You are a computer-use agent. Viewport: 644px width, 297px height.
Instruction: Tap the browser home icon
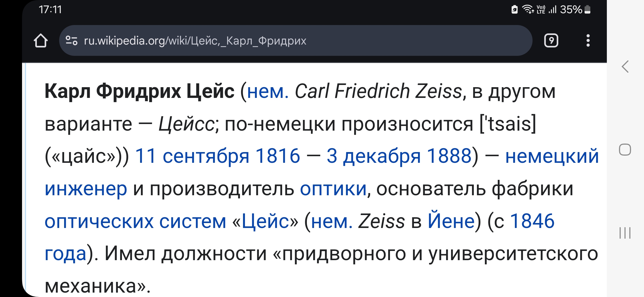pyautogui.click(x=41, y=41)
